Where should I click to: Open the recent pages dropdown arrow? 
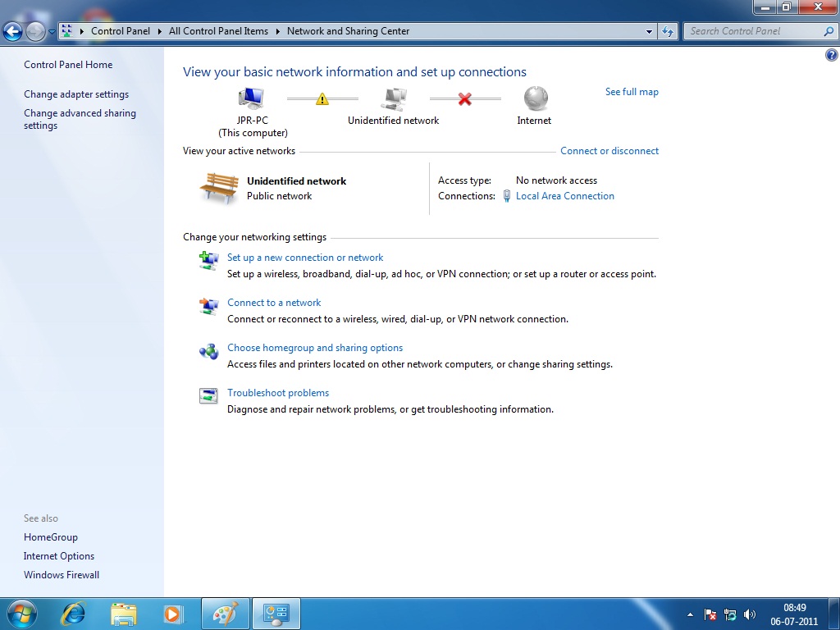click(52, 32)
